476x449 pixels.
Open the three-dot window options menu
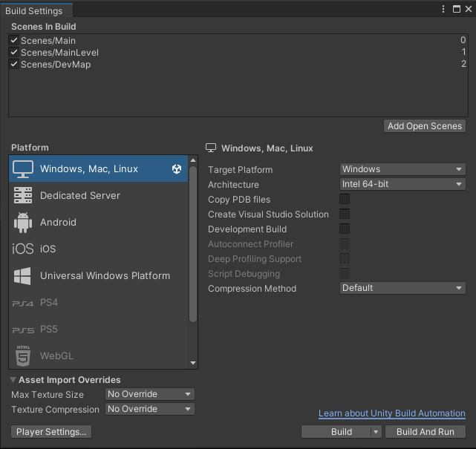(x=443, y=9)
